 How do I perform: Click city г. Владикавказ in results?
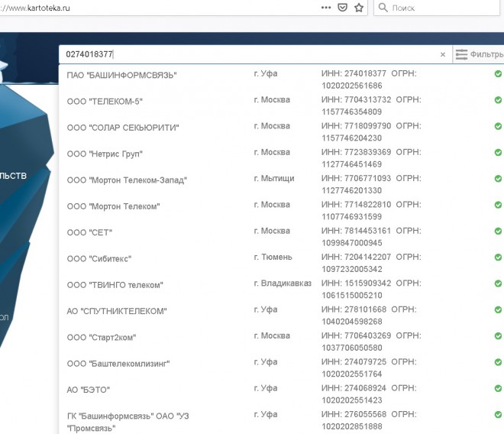point(283,283)
